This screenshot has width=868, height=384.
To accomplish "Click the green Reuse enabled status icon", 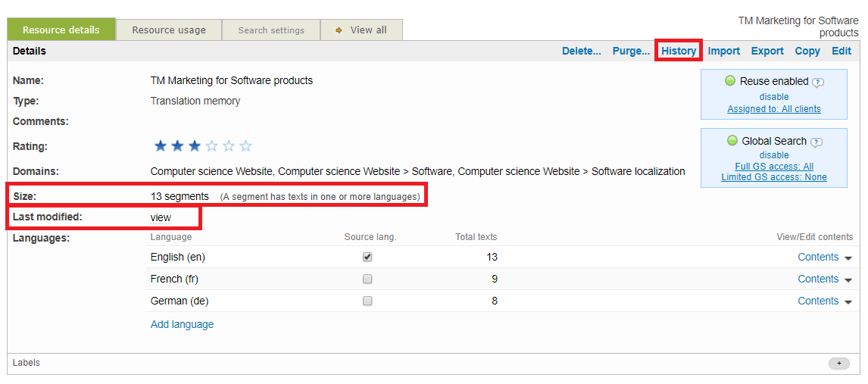I will coord(730,81).
